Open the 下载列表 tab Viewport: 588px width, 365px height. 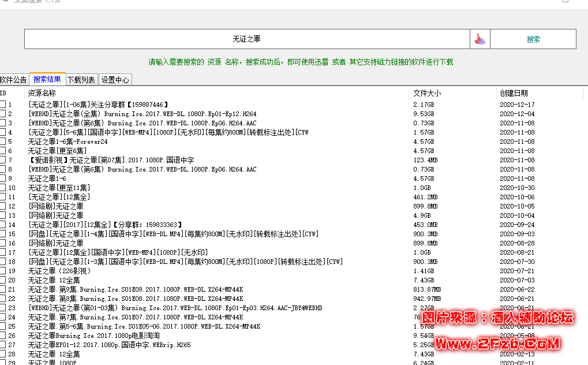(81, 80)
